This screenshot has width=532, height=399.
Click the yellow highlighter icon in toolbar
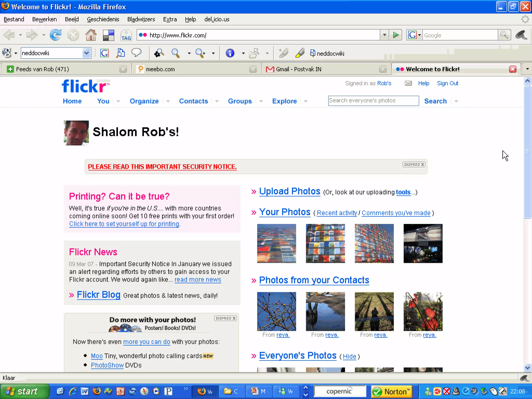coord(300,53)
